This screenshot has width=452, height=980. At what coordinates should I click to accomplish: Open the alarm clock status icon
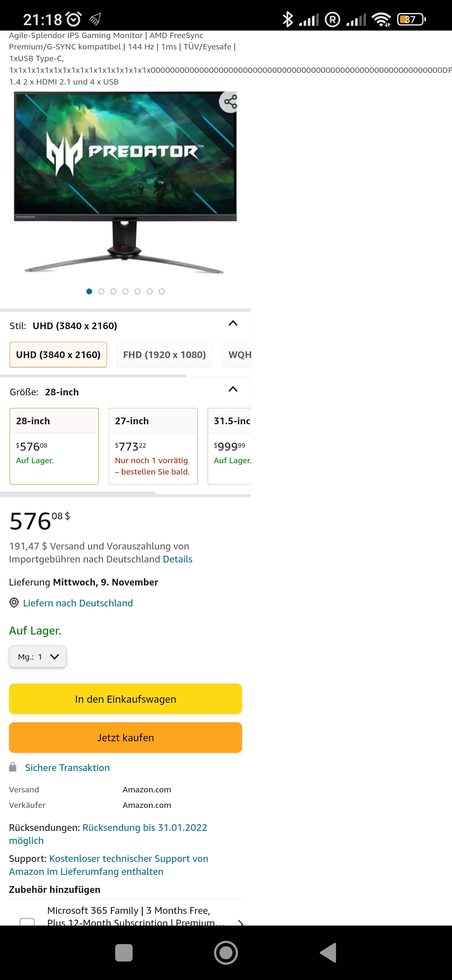[x=74, y=19]
